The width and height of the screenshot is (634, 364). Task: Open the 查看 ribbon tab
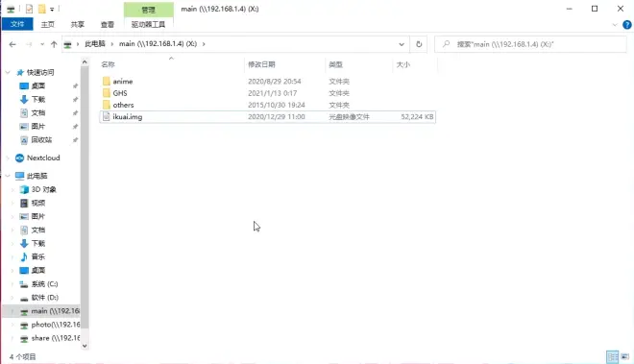[108, 24]
